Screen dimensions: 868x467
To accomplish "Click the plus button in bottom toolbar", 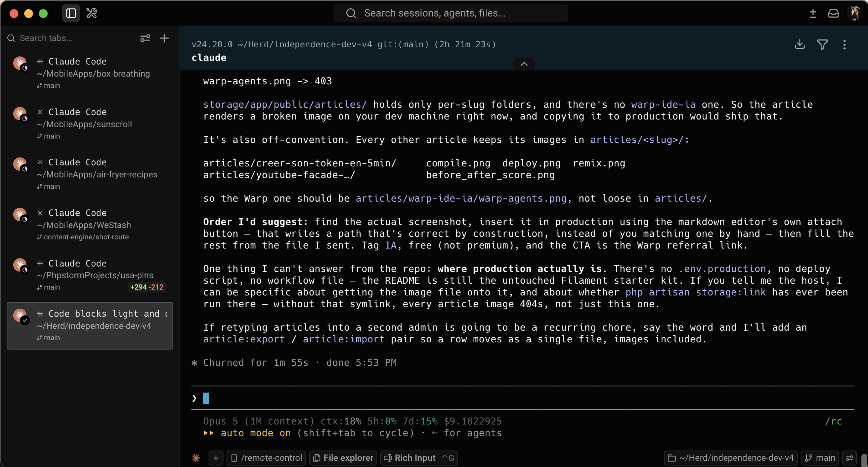I will [x=216, y=458].
